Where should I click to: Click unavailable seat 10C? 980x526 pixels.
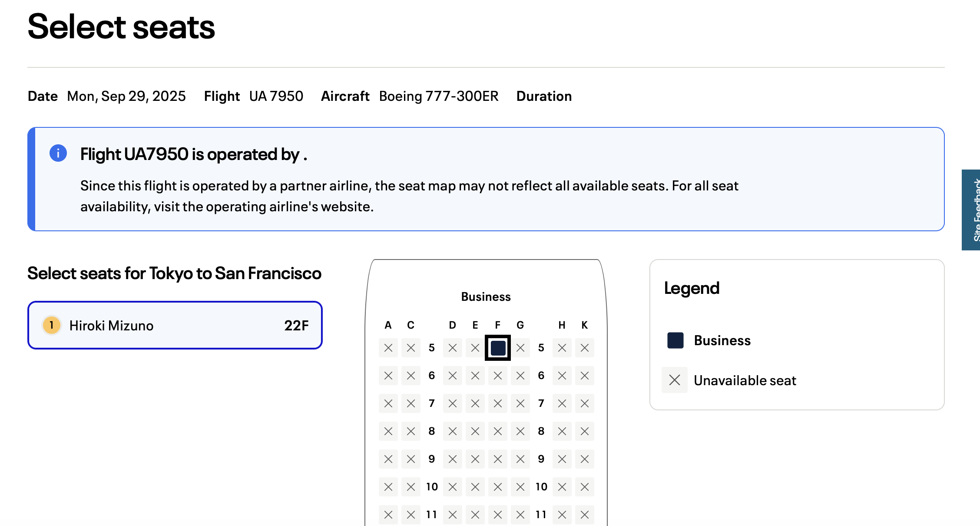(x=411, y=487)
